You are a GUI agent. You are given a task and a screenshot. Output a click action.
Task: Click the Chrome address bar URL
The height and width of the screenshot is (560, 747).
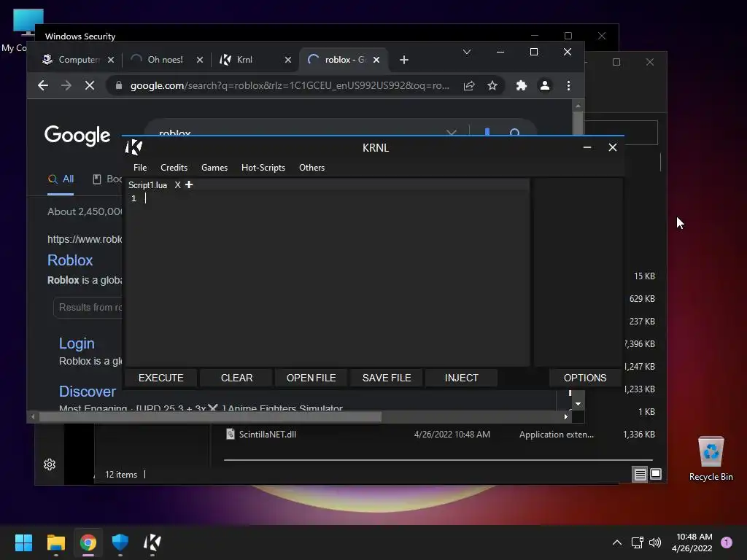tap(290, 86)
